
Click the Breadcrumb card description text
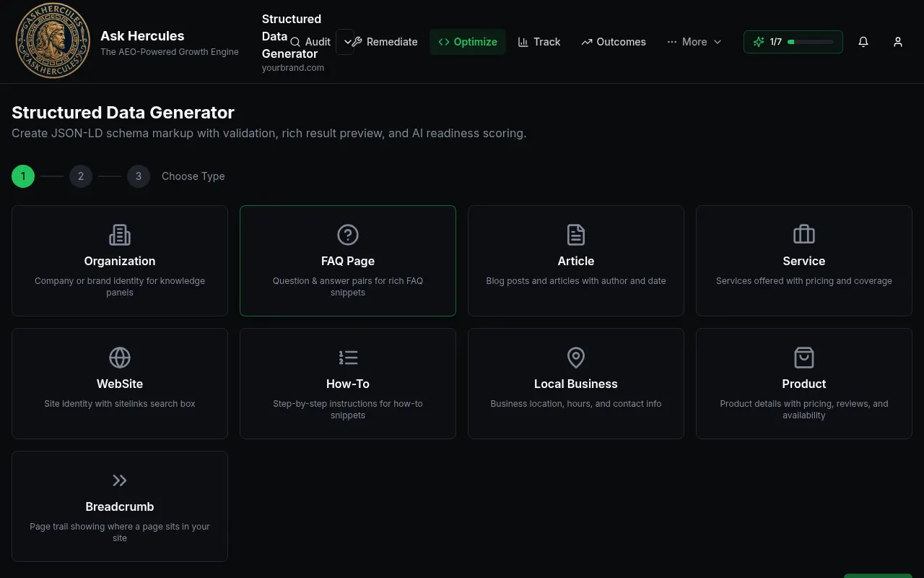120,532
